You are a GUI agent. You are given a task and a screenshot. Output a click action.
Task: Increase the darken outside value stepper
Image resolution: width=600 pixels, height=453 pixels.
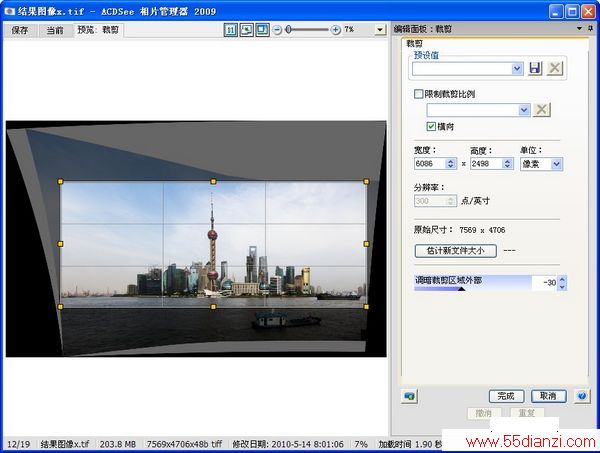(562, 280)
